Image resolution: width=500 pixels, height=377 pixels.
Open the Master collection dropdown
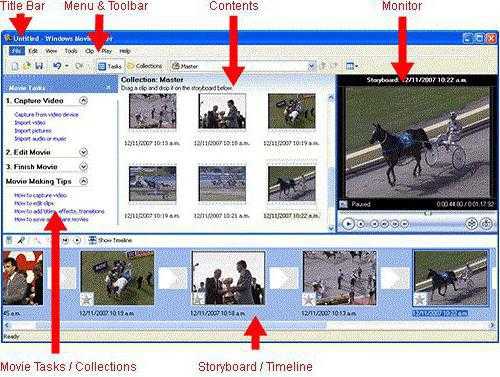(243, 66)
